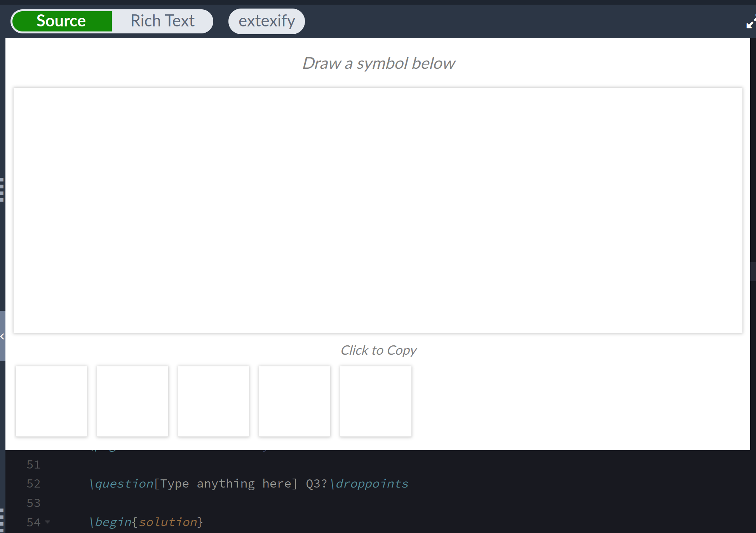This screenshot has height=533, width=756.
Task: Click the "Click to Copy" label
Action: pyautogui.click(x=378, y=350)
